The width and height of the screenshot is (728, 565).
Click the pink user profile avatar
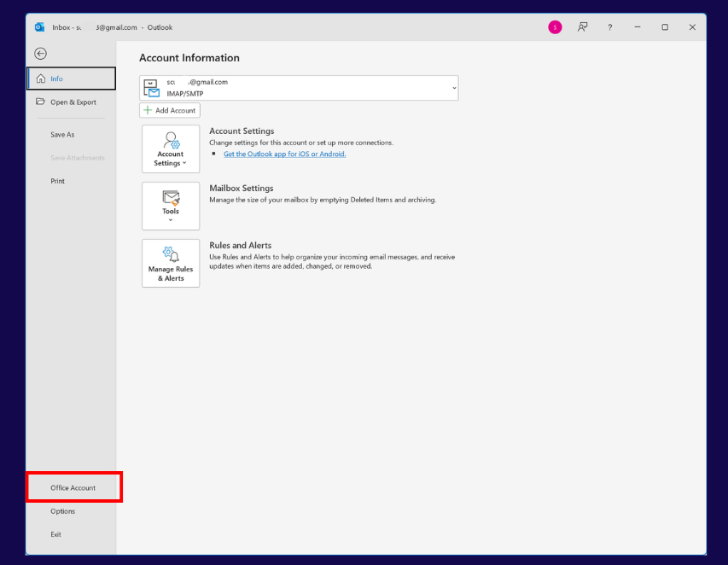tap(555, 27)
